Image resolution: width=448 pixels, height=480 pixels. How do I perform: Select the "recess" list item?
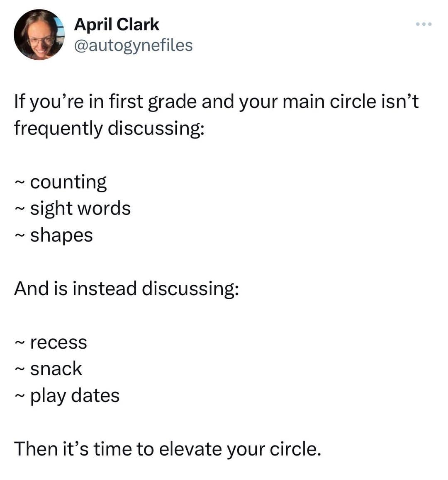pos(58,342)
